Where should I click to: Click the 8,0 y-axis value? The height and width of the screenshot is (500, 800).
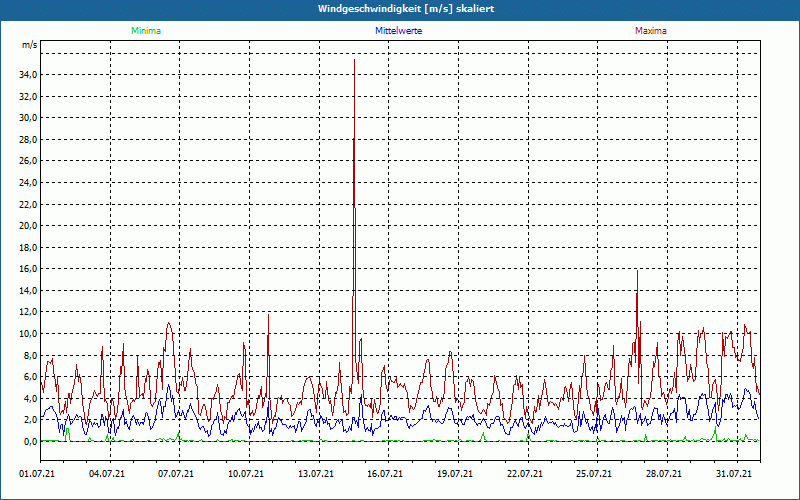coord(30,356)
